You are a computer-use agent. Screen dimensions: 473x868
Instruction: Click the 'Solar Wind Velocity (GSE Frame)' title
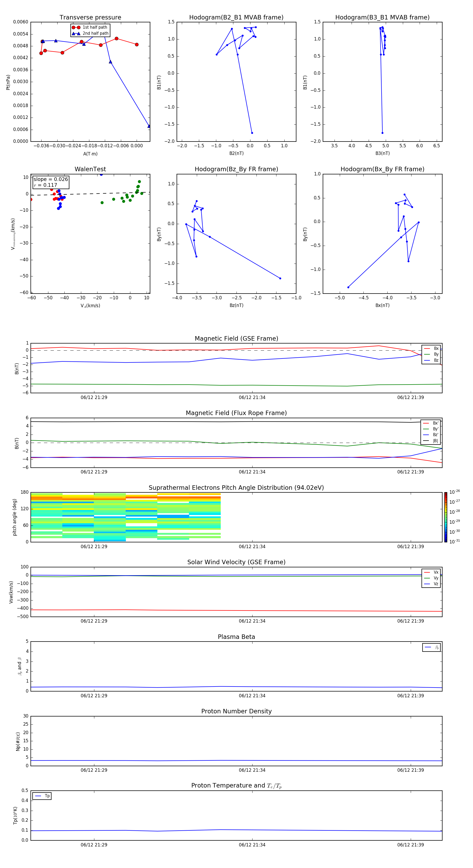coord(236,562)
